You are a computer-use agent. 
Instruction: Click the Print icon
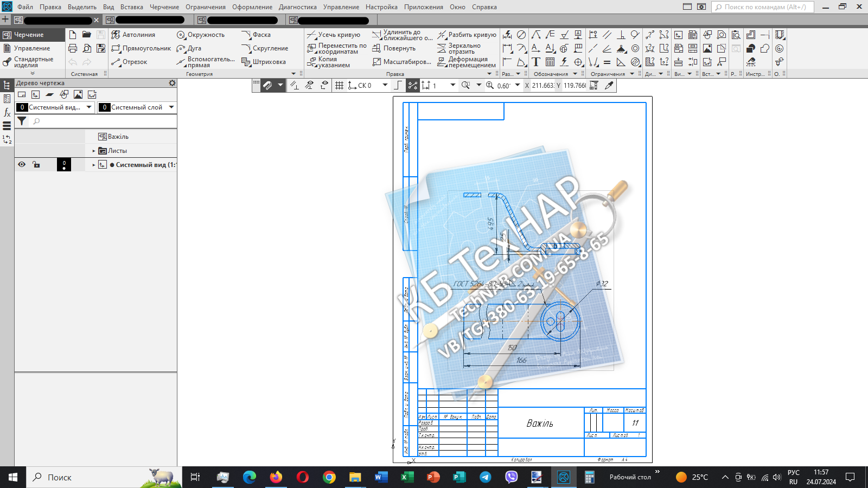[73, 48]
